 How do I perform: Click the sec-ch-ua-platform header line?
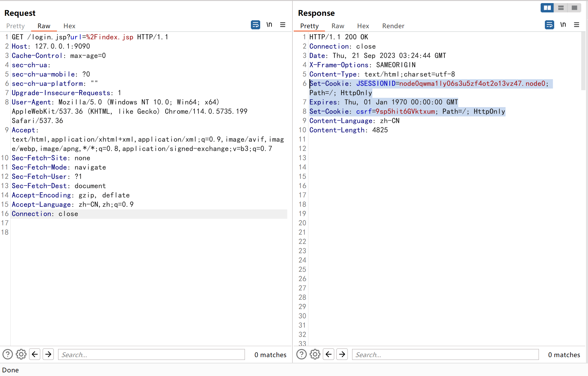55,83
